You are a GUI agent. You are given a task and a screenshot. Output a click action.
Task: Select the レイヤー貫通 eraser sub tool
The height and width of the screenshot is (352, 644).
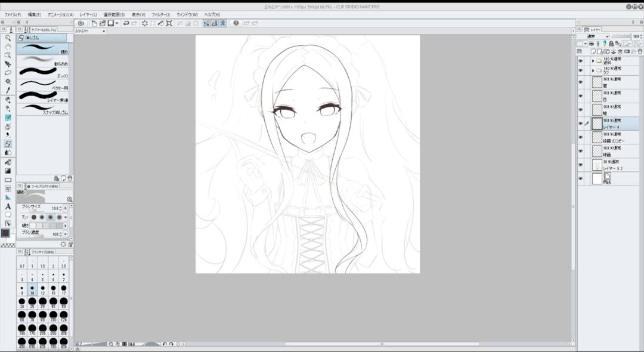[x=43, y=97]
